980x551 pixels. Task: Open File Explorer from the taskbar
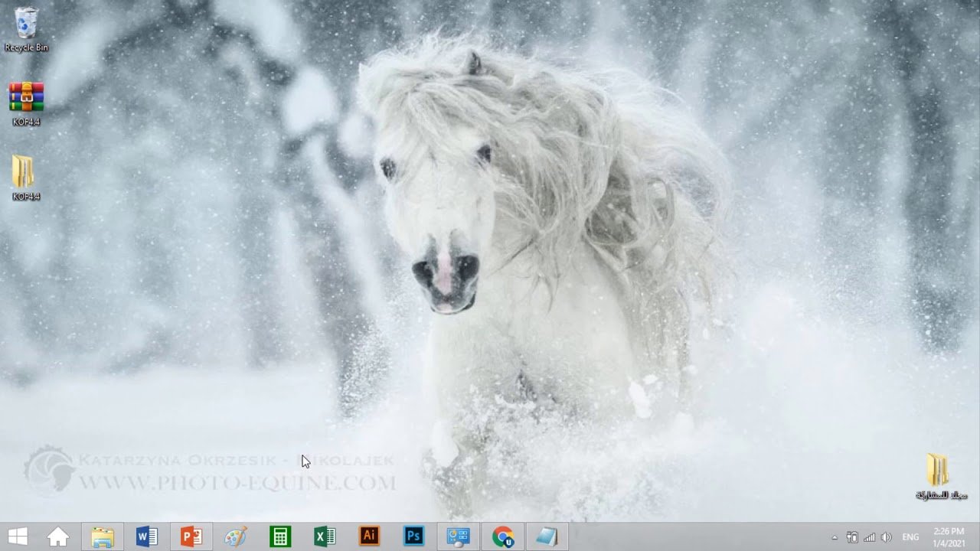click(103, 536)
